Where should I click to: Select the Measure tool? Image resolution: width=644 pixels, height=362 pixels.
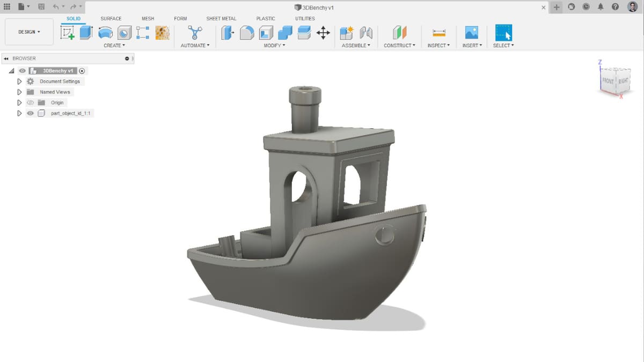point(439,33)
